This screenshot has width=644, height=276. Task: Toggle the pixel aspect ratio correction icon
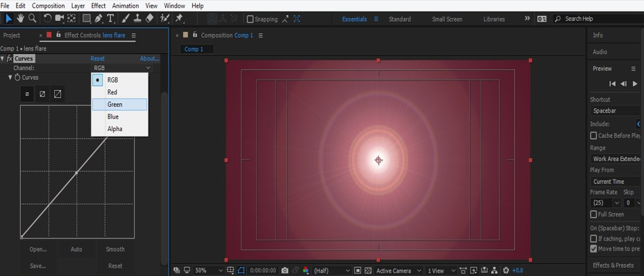click(463, 270)
